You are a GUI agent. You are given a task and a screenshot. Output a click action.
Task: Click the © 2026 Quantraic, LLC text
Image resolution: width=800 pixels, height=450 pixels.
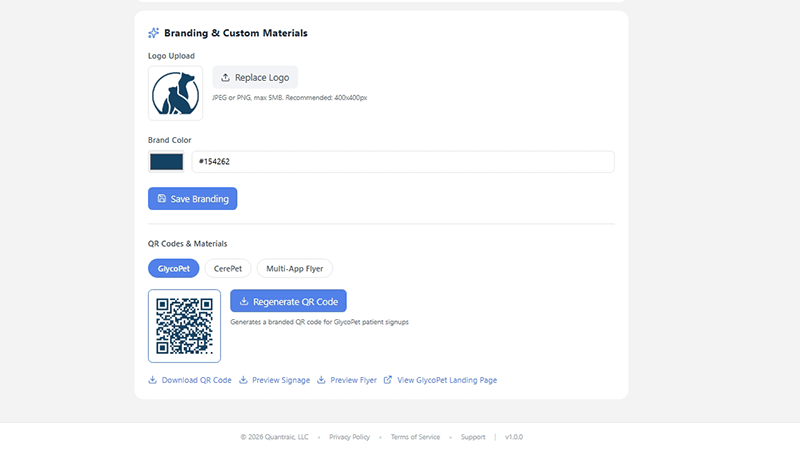point(274,437)
